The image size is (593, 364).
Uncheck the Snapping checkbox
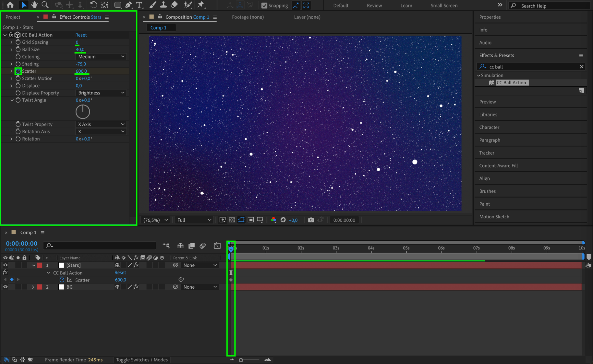(264, 6)
